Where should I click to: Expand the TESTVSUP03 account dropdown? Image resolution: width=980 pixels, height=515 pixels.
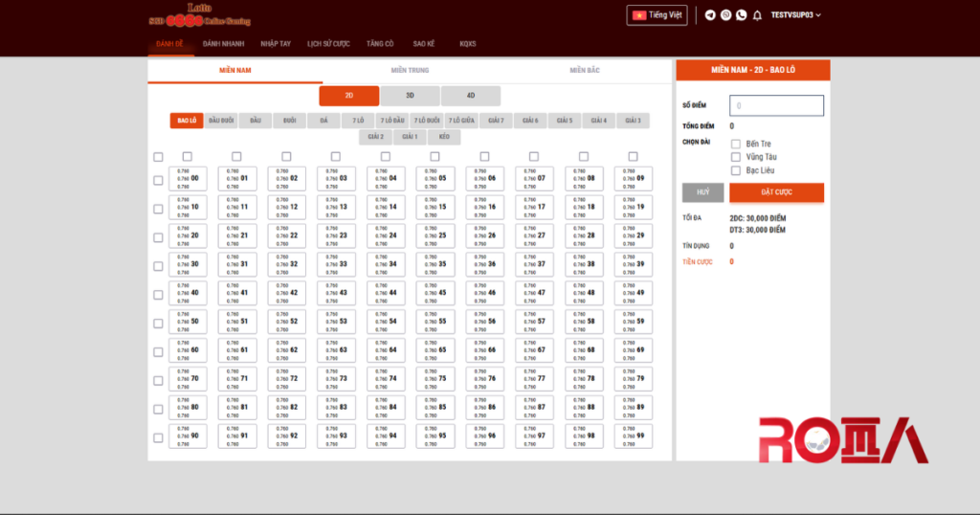796,15
